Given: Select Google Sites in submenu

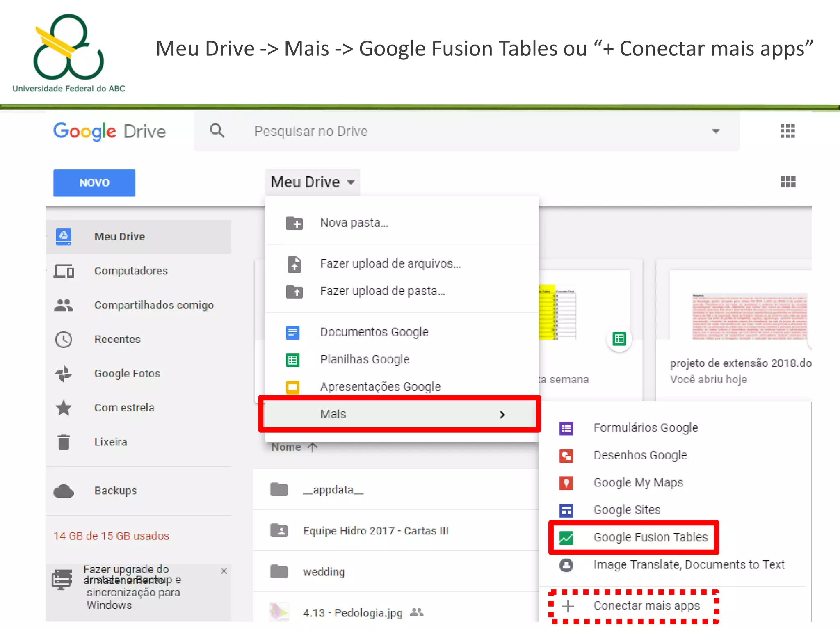Looking at the screenshot, I should tap(675, 510).
